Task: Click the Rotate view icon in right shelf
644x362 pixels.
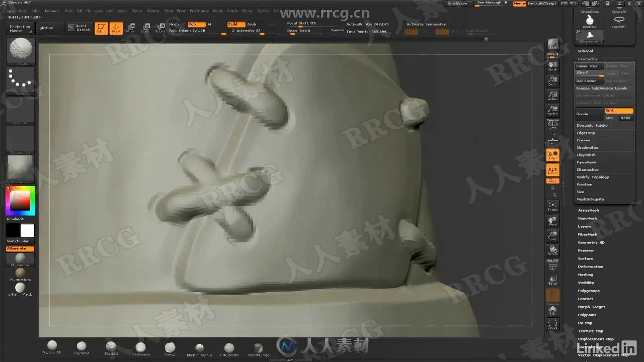Action: (553, 250)
